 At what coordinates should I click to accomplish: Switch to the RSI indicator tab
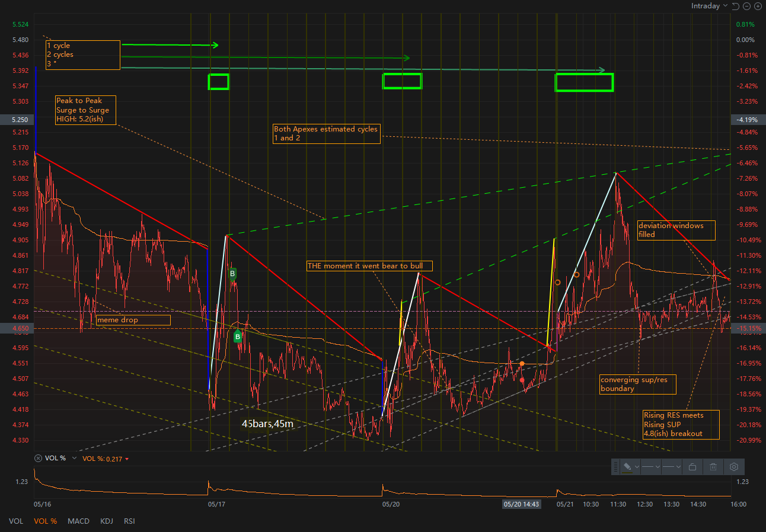[x=129, y=521]
